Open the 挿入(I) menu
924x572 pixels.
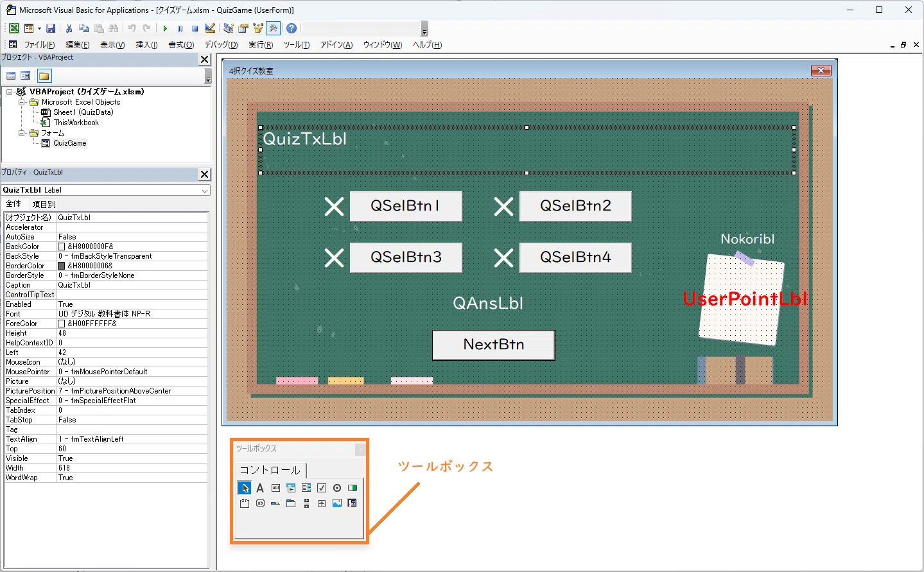point(146,45)
